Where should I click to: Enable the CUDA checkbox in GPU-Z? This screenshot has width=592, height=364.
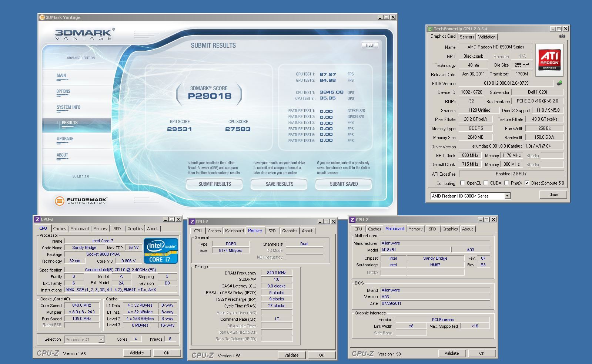coord(486,183)
